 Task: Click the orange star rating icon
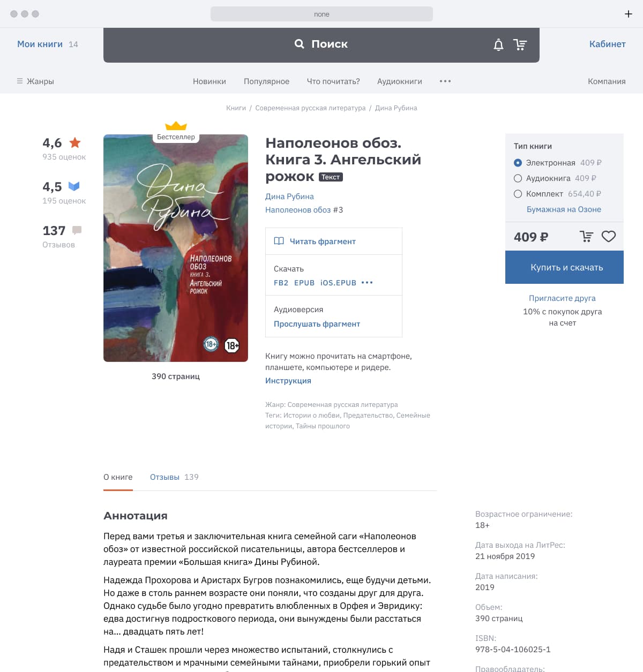pos(75,142)
